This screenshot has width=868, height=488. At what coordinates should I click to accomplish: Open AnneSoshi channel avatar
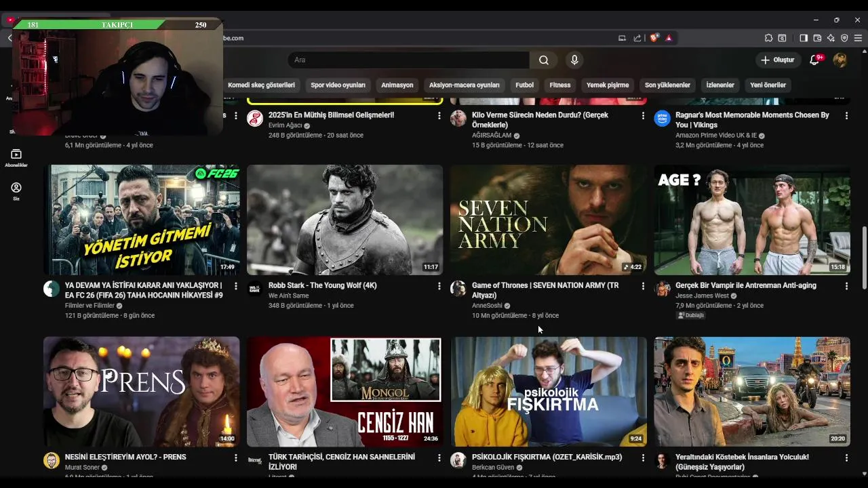pos(458,289)
